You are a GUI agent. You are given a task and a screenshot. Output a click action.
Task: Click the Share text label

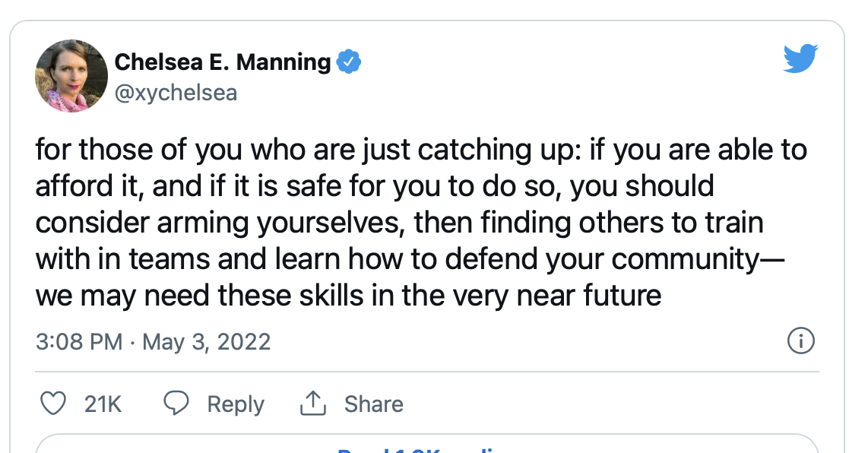[373, 404]
